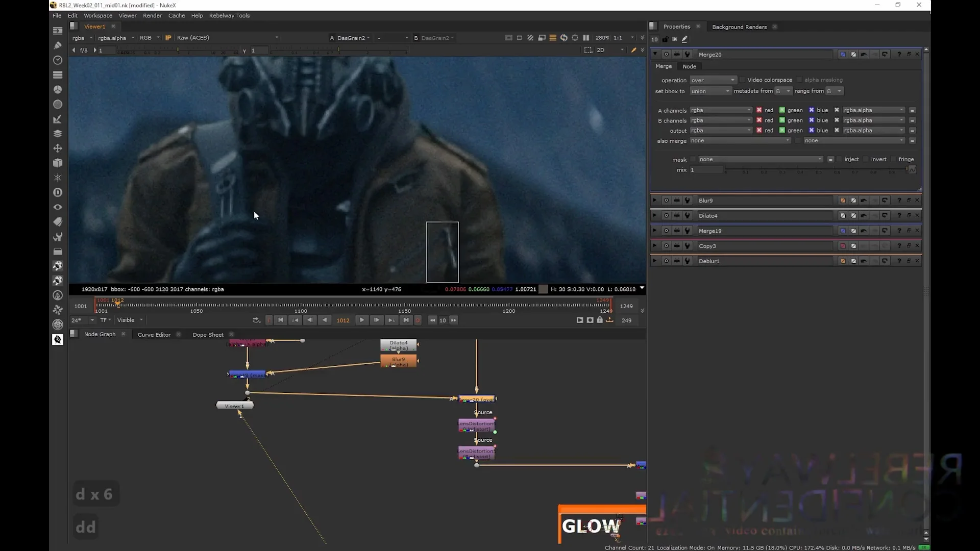
Task: Enable the mask channel checkbox
Action: [693, 160]
